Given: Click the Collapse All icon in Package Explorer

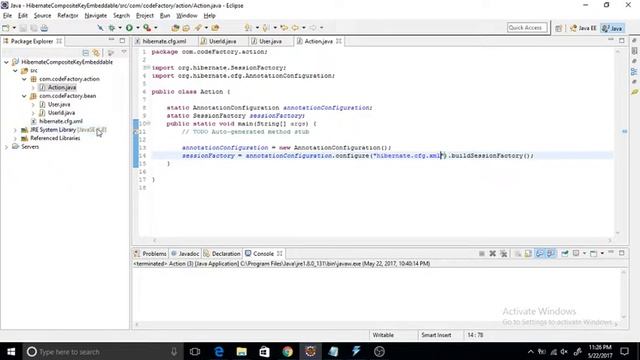Looking at the screenshot, I should tap(85, 53).
